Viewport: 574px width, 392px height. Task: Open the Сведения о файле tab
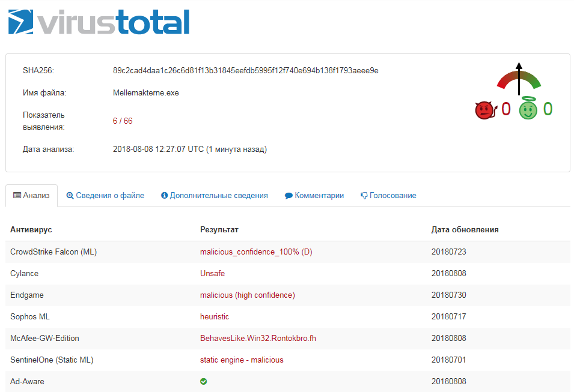coord(105,196)
